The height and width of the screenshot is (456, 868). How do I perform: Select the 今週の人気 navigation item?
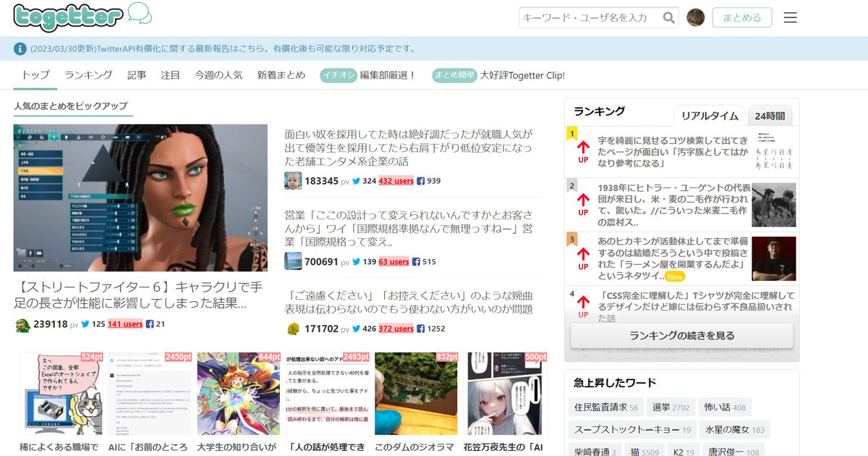218,75
